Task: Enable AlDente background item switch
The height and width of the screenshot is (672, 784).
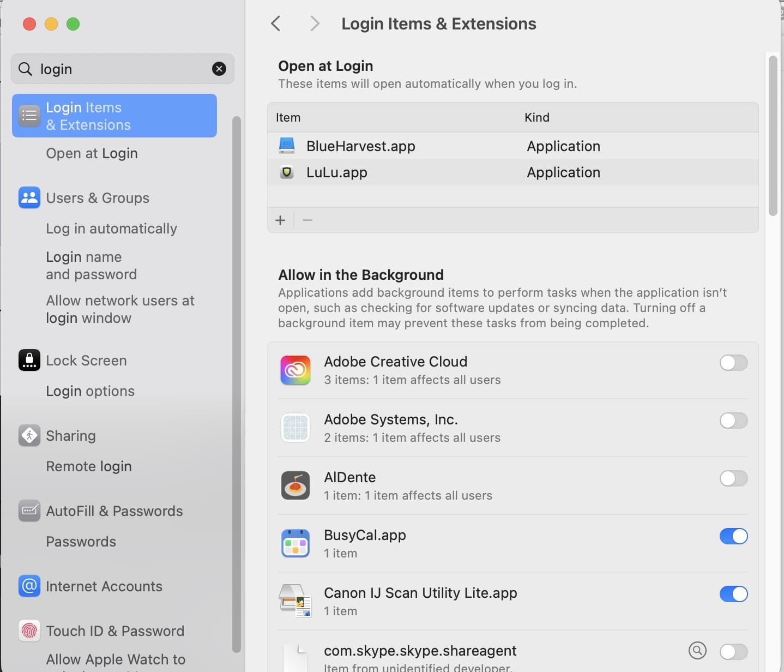Action: [733, 478]
